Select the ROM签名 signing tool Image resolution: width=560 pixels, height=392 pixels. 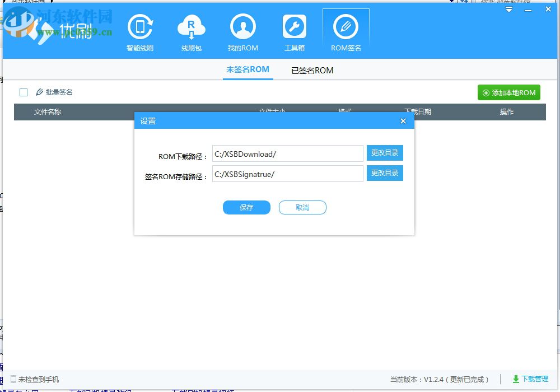point(346,32)
